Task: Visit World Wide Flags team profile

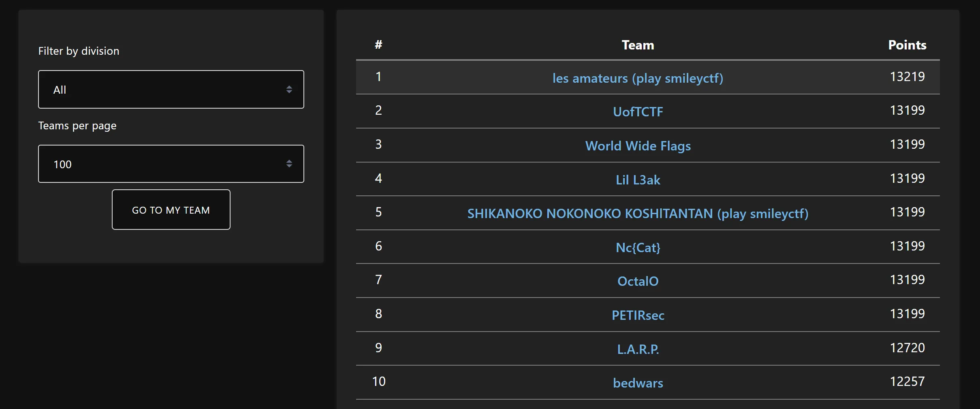Action: [638, 146]
